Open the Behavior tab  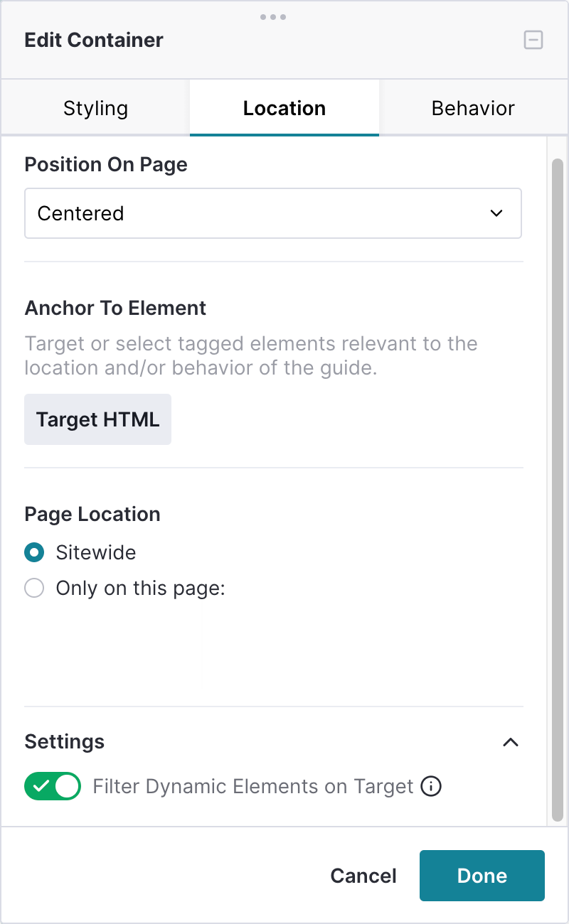473,108
